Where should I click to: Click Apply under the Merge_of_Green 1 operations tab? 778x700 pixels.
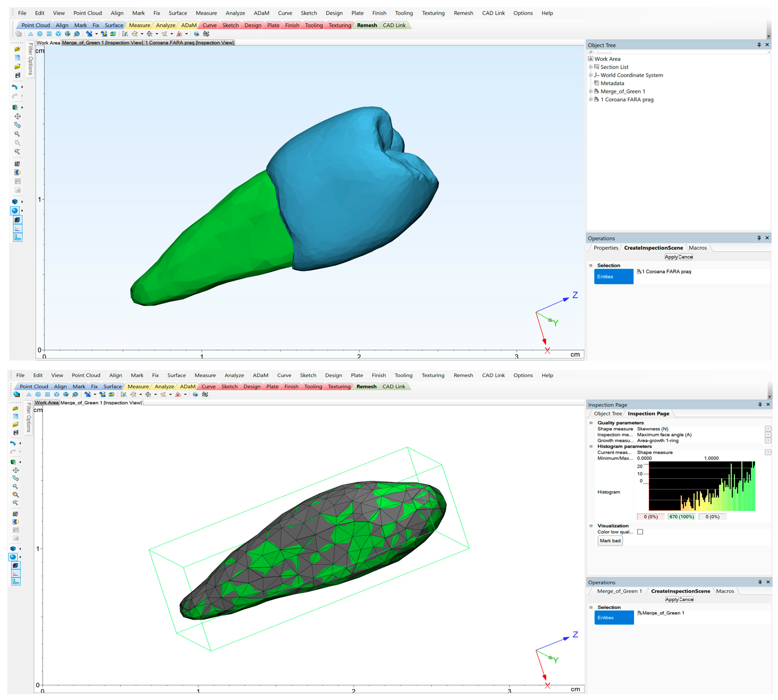click(x=672, y=600)
